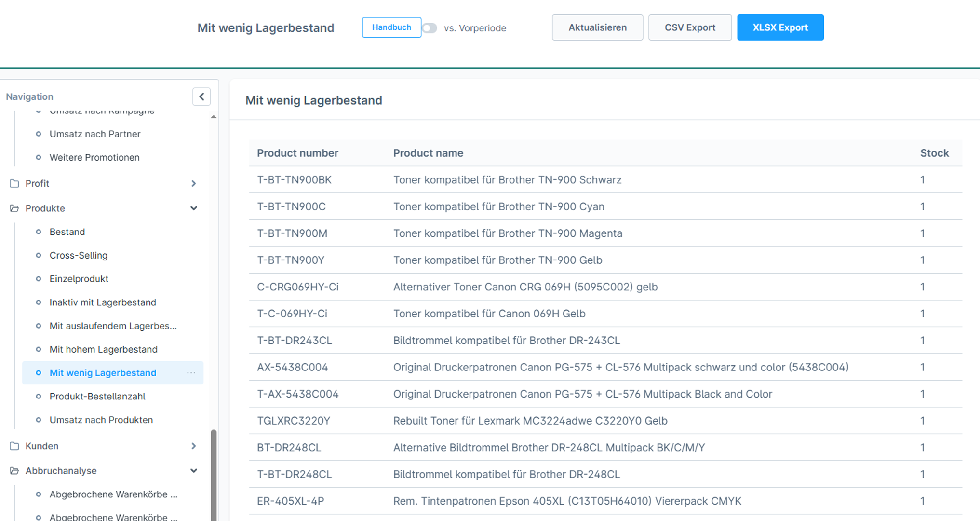Screen dimensions: 980x521
Task: Select the AX-5438C004 product number cell
Action: (292, 368)
